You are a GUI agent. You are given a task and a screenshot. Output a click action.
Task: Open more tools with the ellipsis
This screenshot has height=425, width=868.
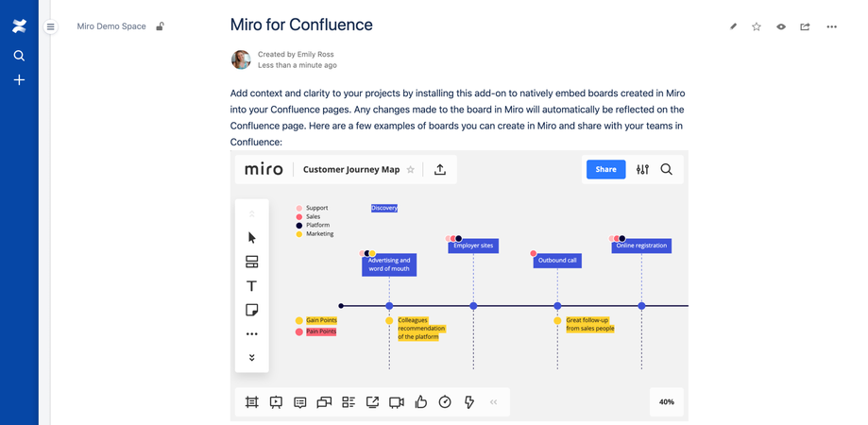(x=252, y=334)
